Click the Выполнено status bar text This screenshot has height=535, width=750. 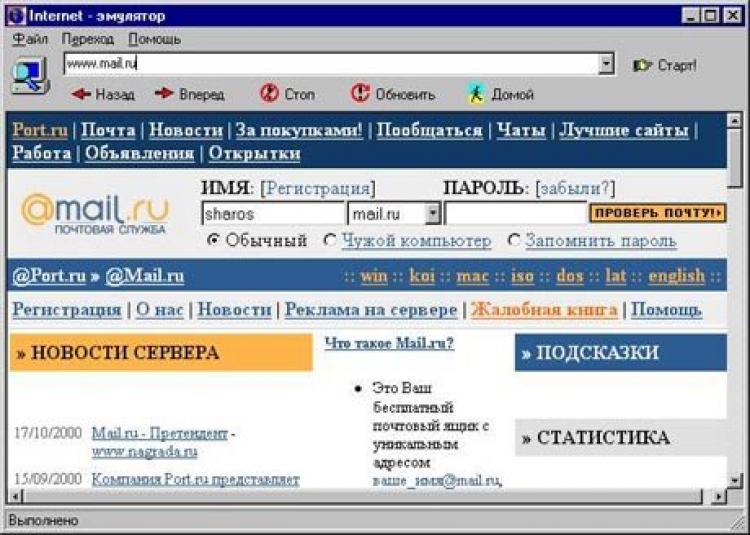coord(44,520)
